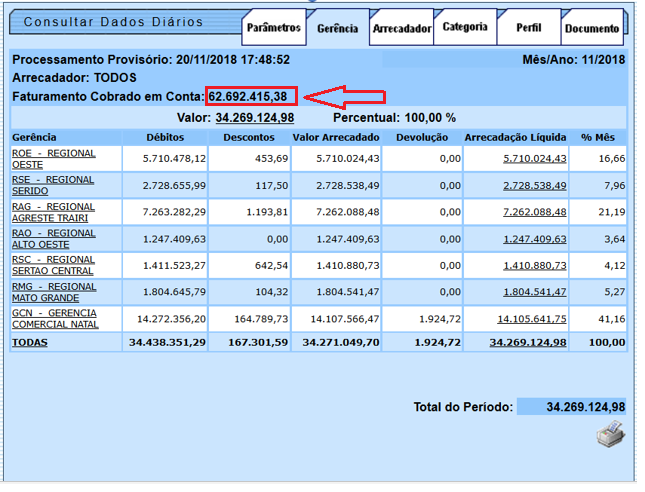The image size is (645, 492).
Task: Click the highlighted Faturamento value 62.692.415,38
Action: (248, 97)
